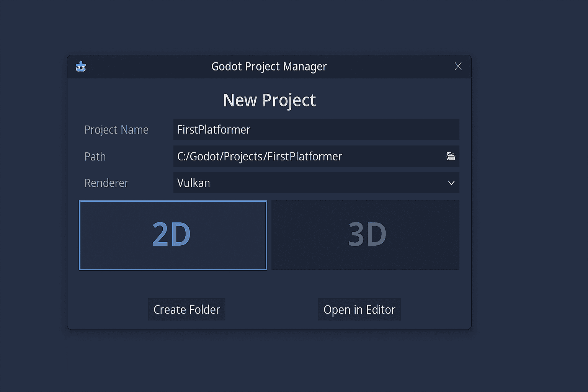Screen dimensions: 588x392
Task: Click the Path label
Action: pyautogui.click(x=95, y=157)
